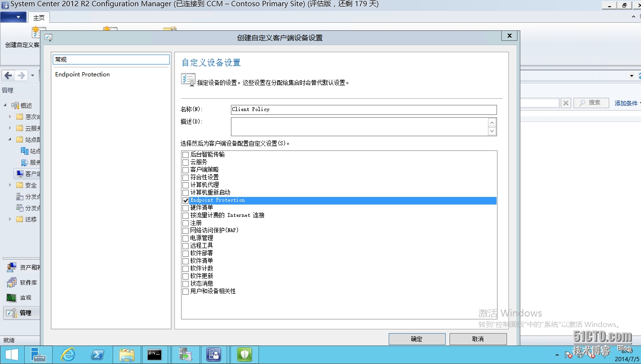This screenshot has height=364, width=641.
Task: Select the 客户端 settings node in tree
Action: [x=28, y=174]
